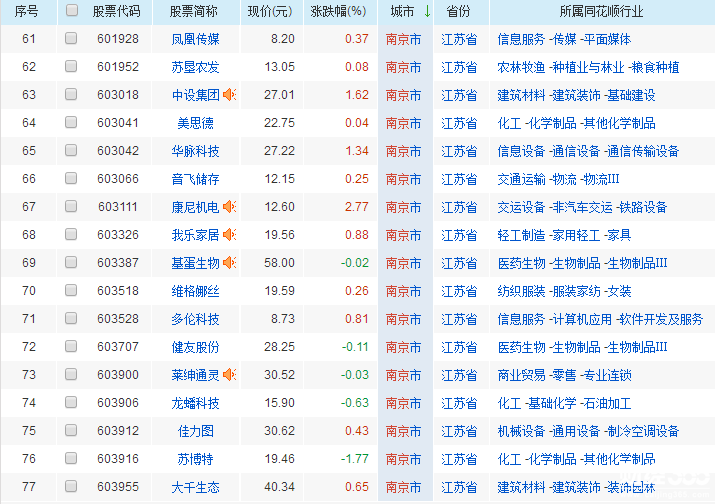
Task: Sort by the 序号 column header
Action: tap(26, 11)
